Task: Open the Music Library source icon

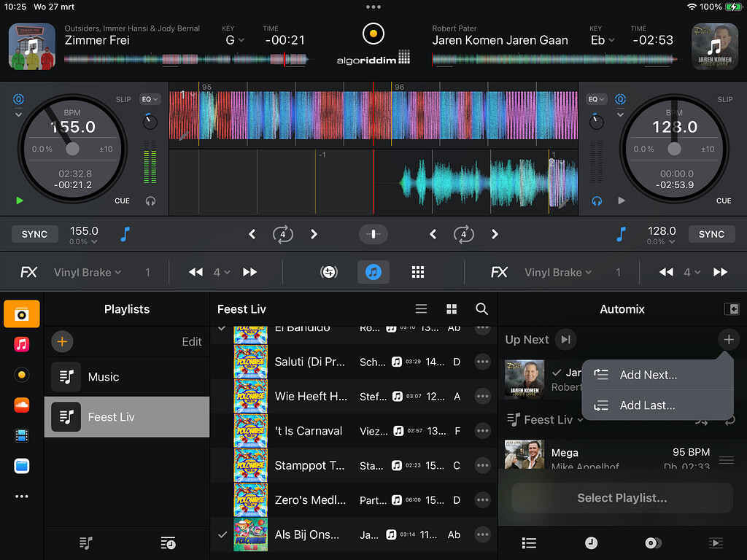Action: point(21,345)
